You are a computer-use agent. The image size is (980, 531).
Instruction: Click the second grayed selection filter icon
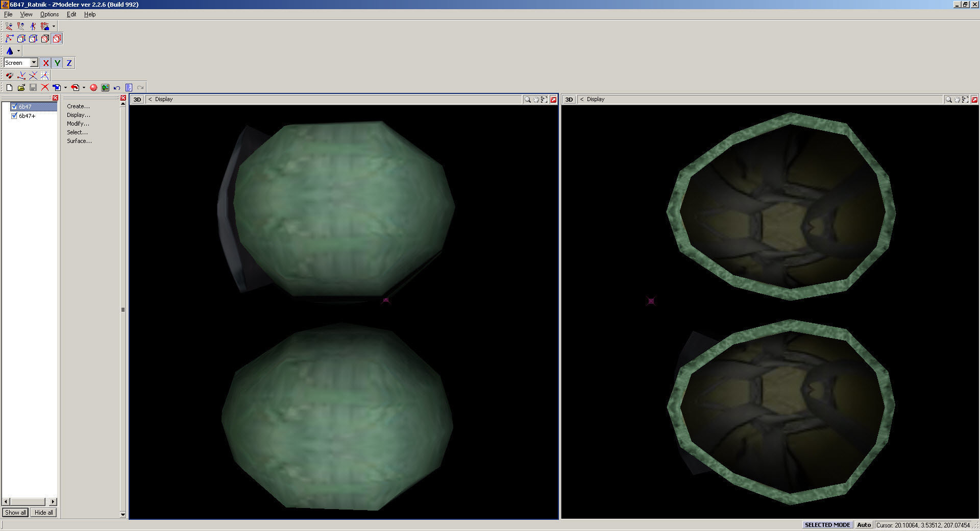(21, 26)
